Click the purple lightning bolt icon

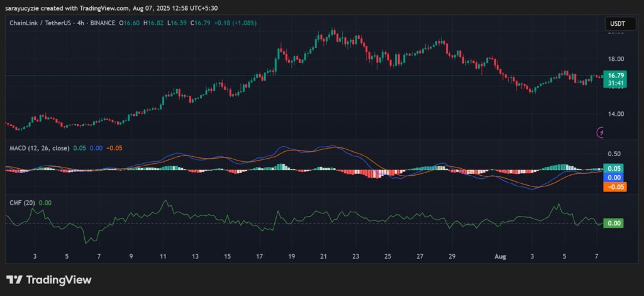(601, 132)
